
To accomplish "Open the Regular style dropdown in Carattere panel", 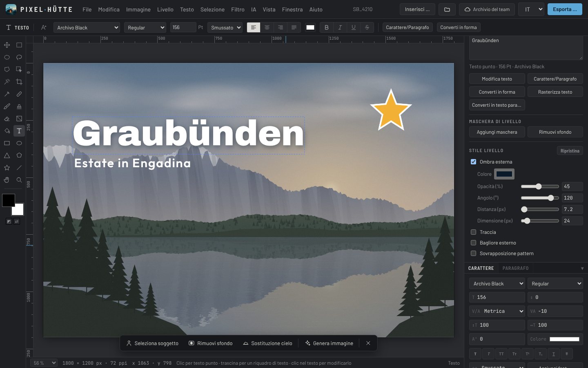I will (x=555, y=284).
